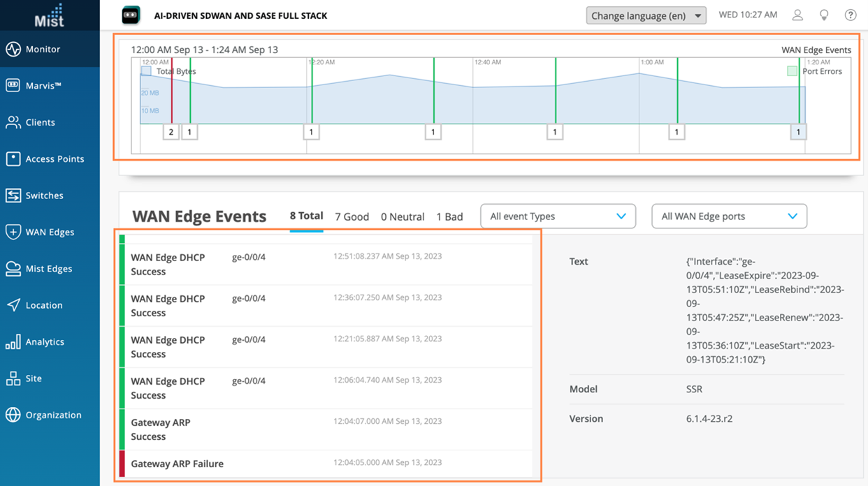Toggle the Total Bytes legend checkbox
The image size is (868, 486).
point(146,71)
